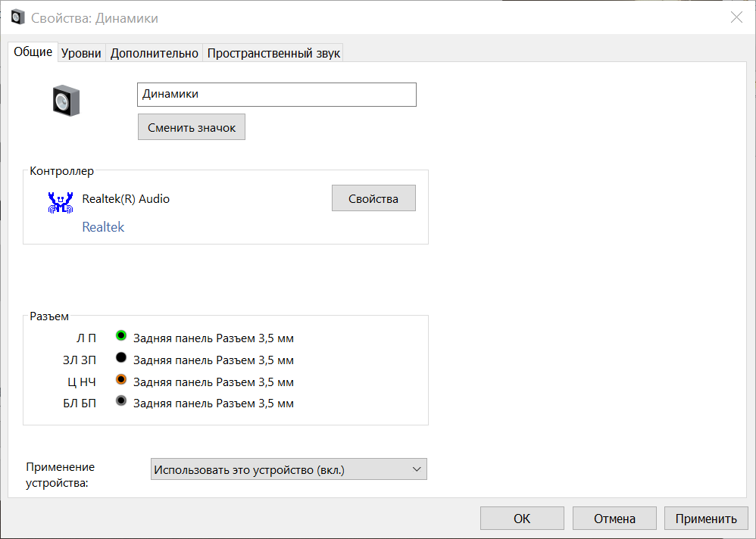Viewport: 756px width, 539px height.
Task: Focus the Динамики device name field
Action: 276,95
